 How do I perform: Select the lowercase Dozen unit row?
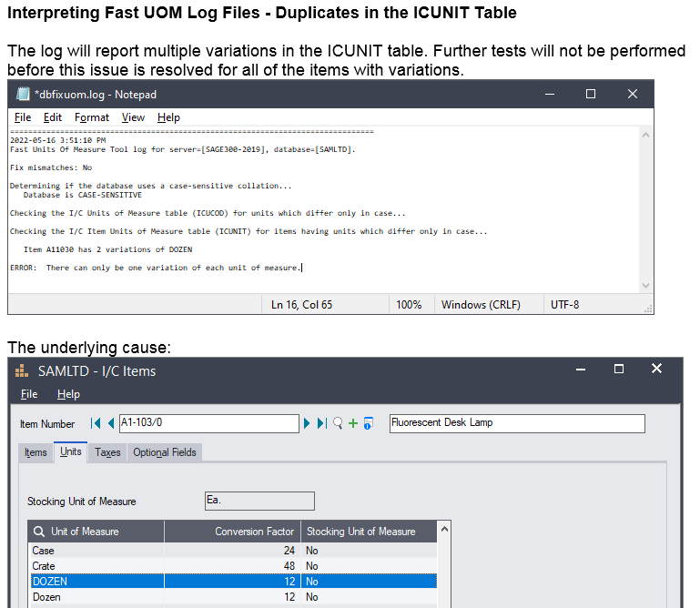click(x=232, y=597)
